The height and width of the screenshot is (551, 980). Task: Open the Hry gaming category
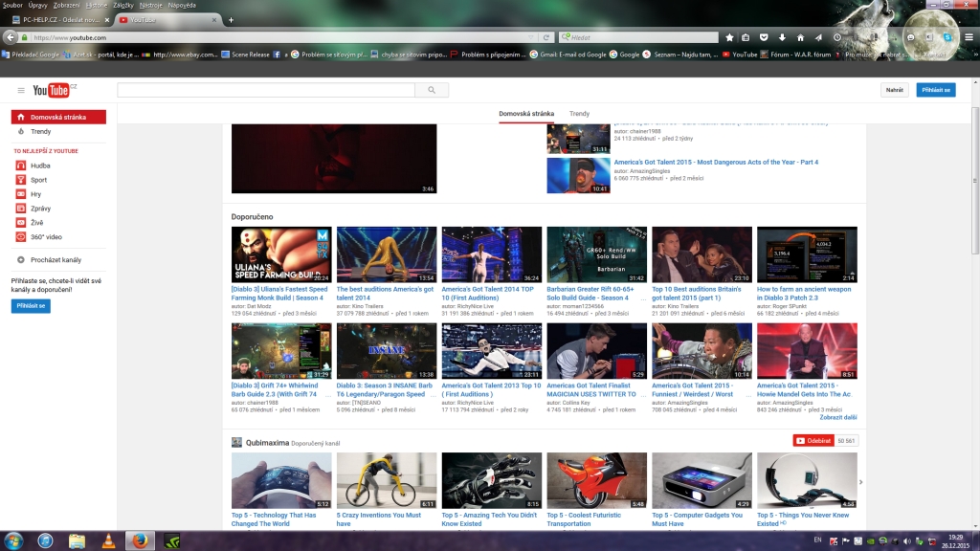pyautogui.click(x=36, y=194)
